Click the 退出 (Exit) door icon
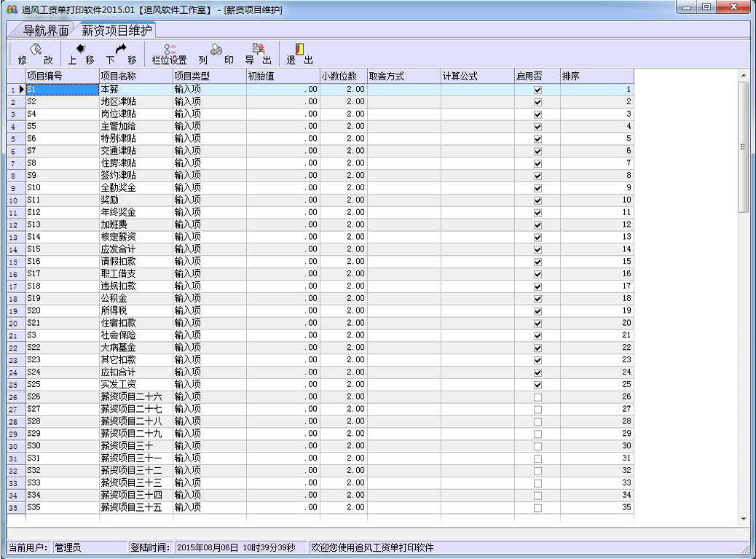Viewport: 756px width, 559px height. (299, 50)
